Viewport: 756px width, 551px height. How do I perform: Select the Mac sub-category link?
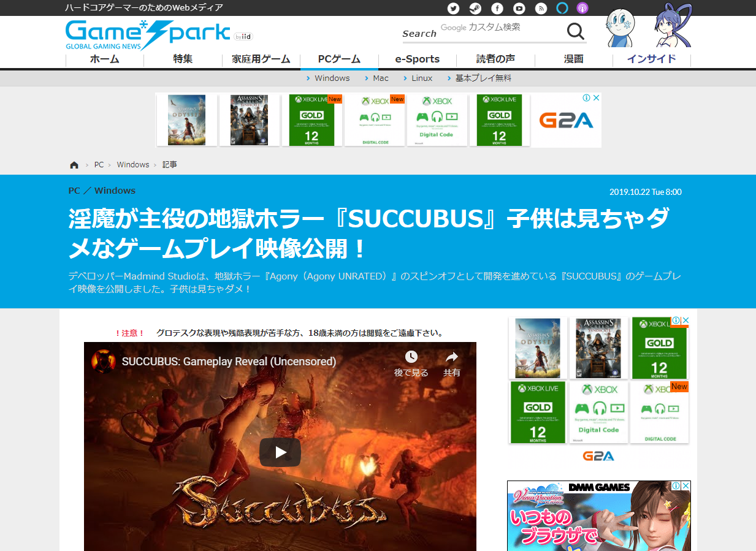tap(381, 78)
